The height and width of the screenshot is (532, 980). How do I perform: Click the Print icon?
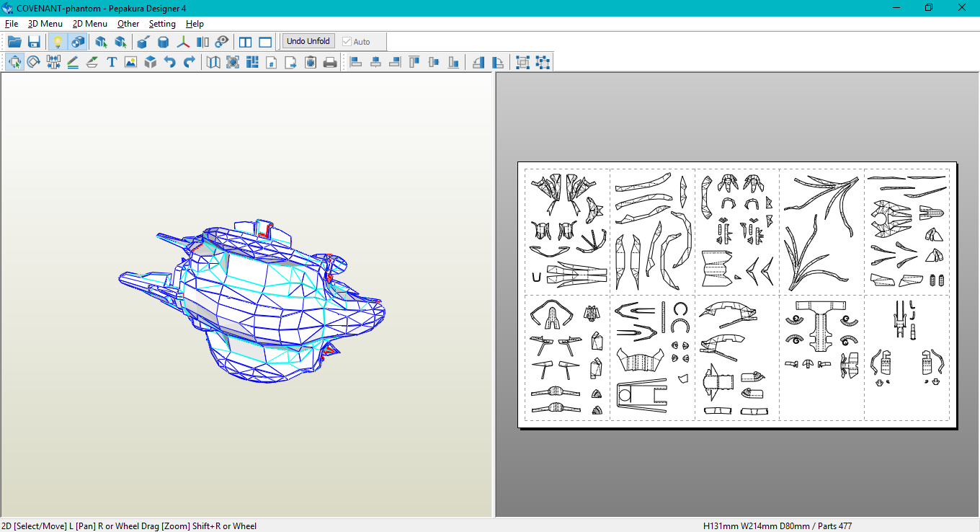click(x=330, y=63)
